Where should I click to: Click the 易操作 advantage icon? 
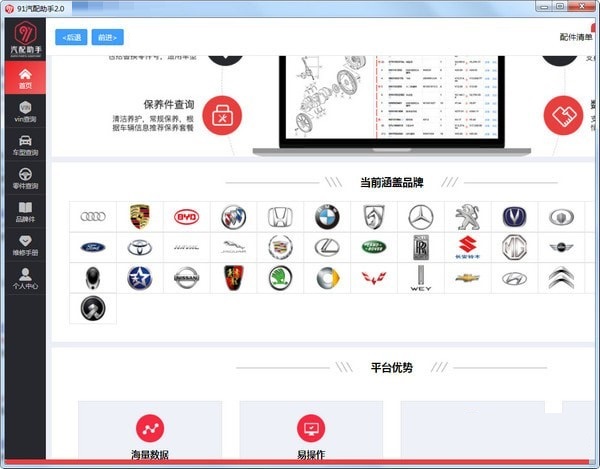[311, 428]
